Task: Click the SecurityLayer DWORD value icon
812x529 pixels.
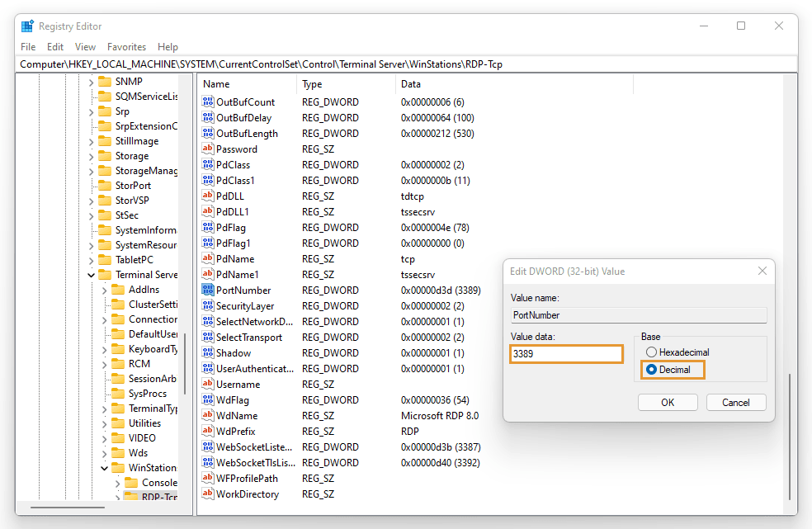Action: point(208,305)
